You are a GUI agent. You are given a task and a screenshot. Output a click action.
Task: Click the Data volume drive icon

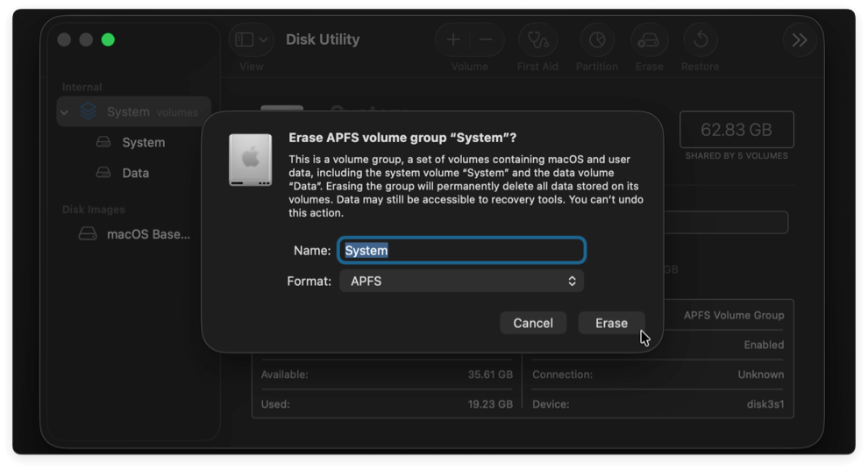tap(103, 173)
